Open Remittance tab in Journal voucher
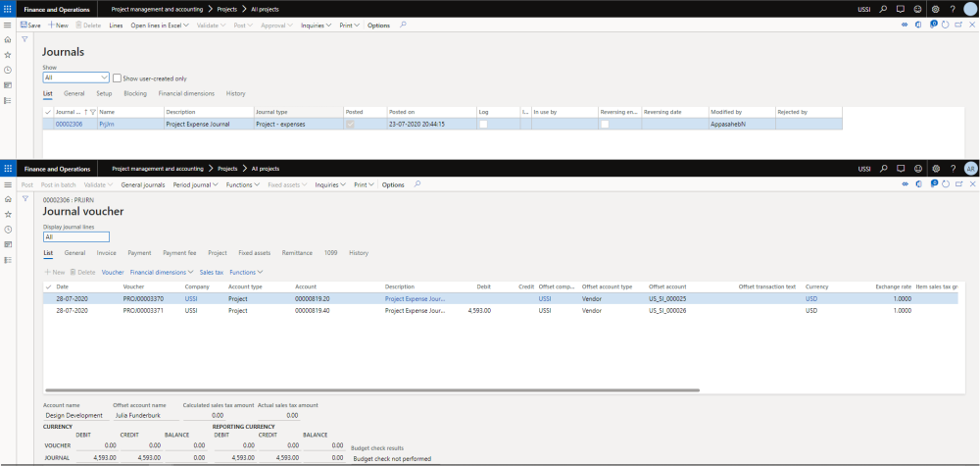Viewport: 980px width, 466px height. click(x=297, y=253)
